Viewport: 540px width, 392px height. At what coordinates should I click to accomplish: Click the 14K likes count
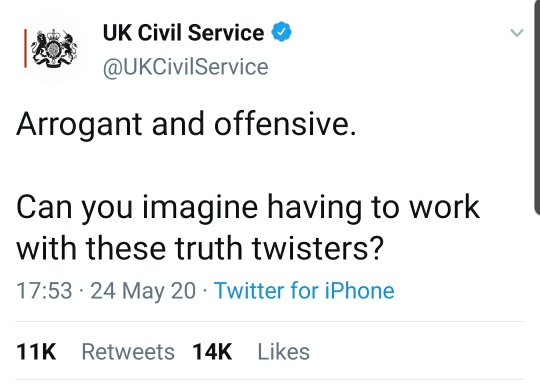click(212, 352)
